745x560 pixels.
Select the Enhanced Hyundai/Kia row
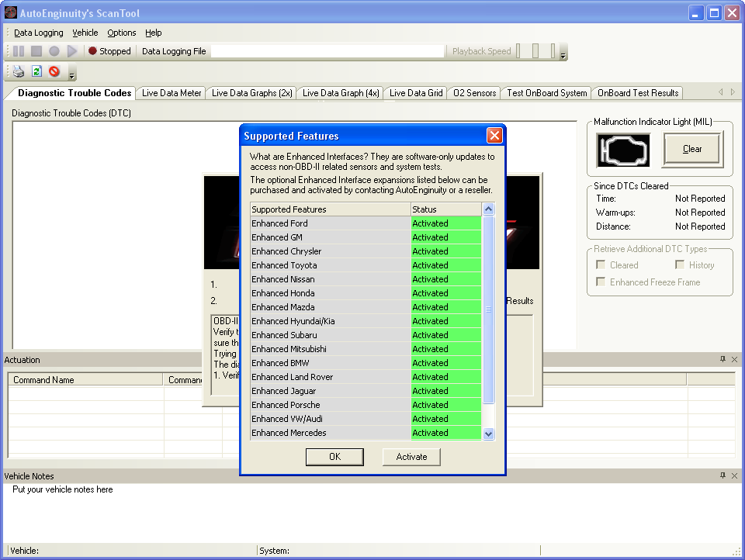[x=366, y=321]
